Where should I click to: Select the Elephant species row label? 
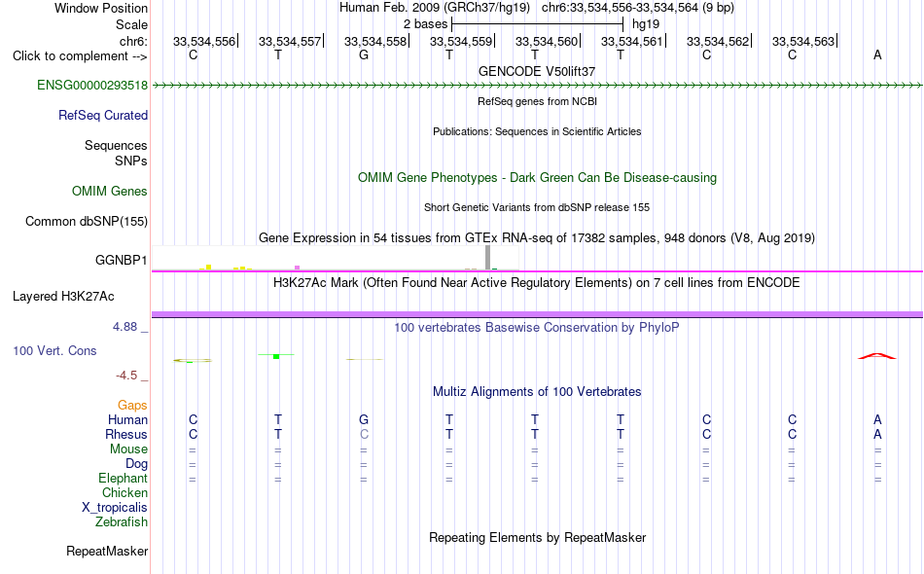tap(123, 478)
